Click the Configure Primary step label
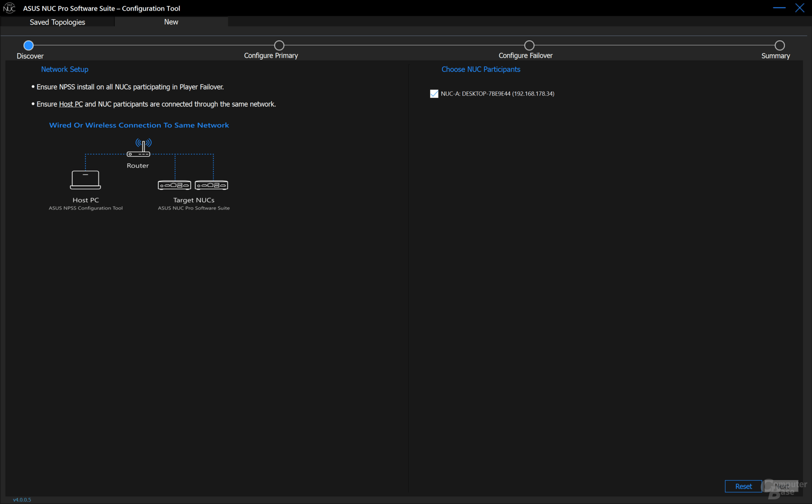Screen dimensions: 812x504 271,56
